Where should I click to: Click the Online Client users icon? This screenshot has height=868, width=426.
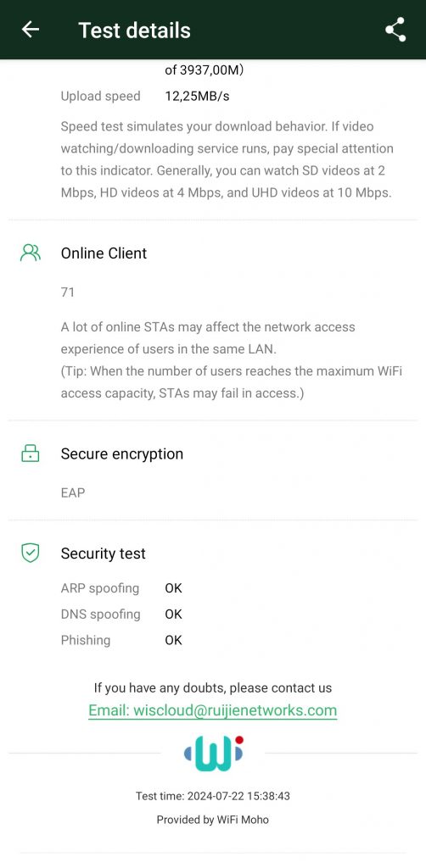click(30, 253)
